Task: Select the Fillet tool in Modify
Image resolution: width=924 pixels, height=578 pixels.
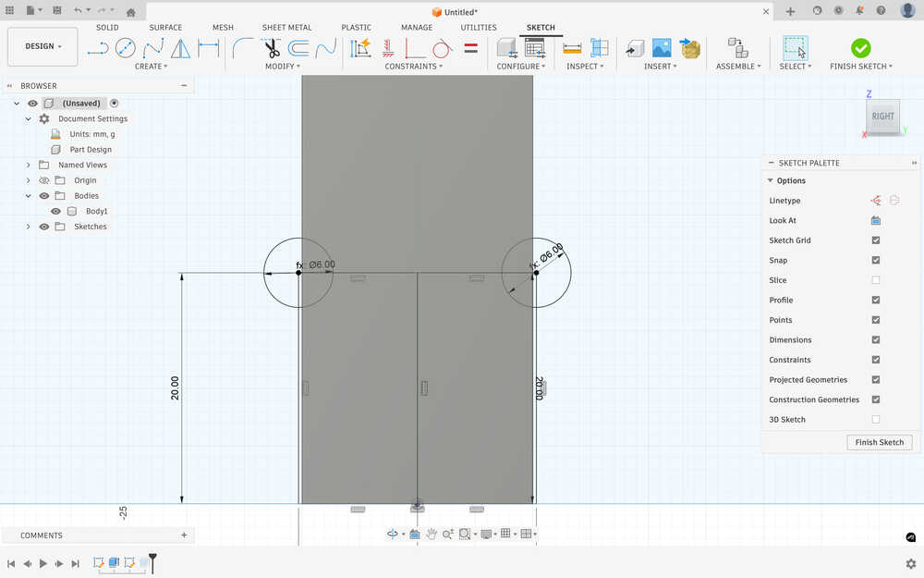Action: pyautogui.click(x=243, y=48)
